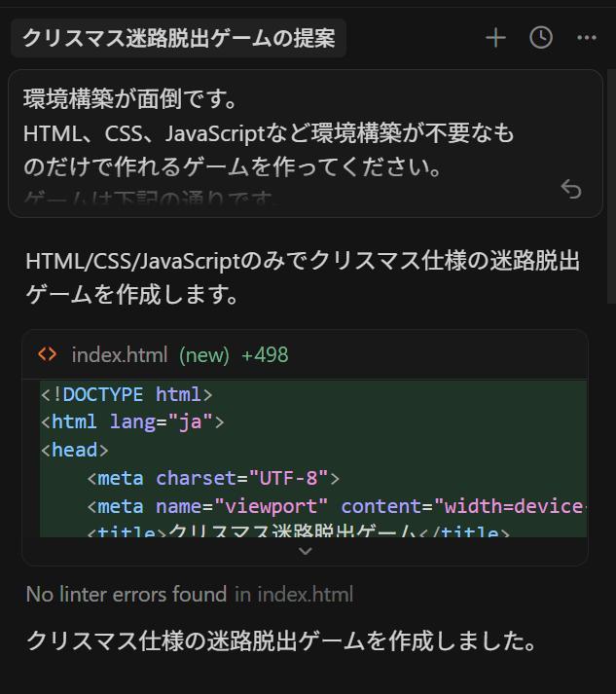Open the index.html file name in the diff header

pos(120,355)
